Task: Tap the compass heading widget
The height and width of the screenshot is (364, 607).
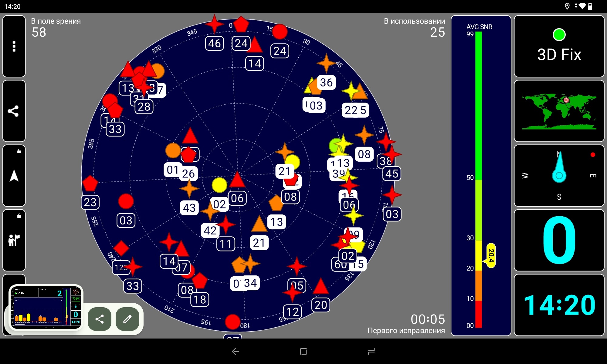Action: [x=559, y=176]
